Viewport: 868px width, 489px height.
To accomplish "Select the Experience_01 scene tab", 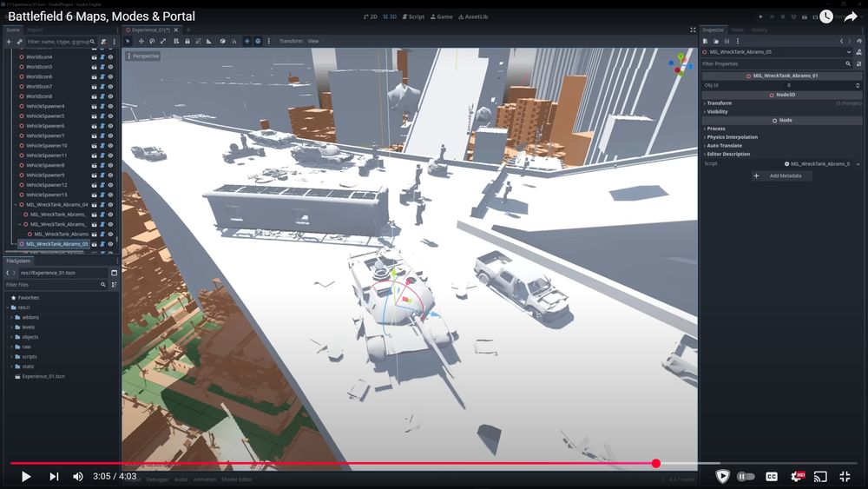I will pos(150,30).
